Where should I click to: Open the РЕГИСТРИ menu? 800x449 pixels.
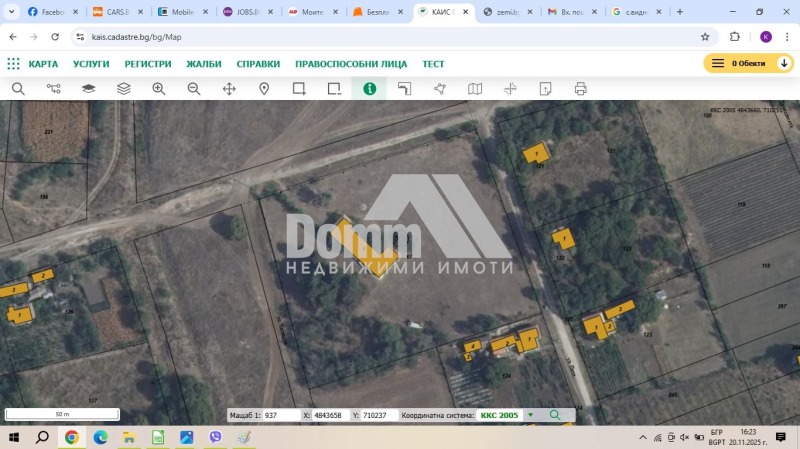(148, 64)
